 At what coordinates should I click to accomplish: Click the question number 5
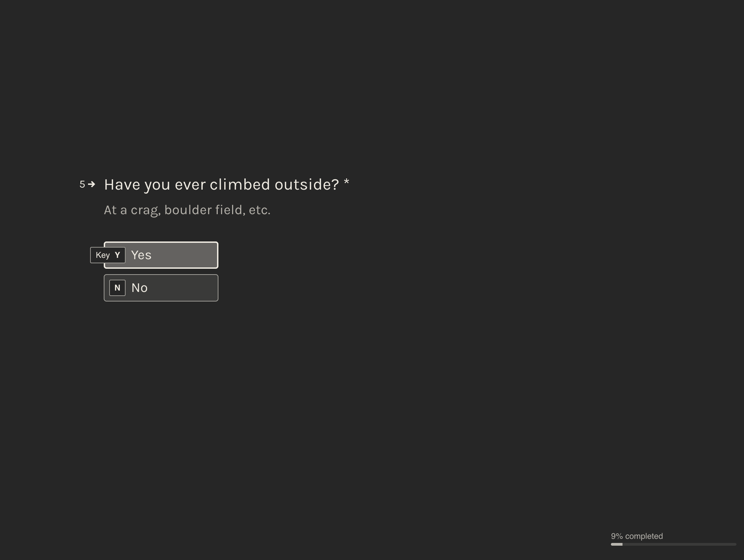point(82,185)
